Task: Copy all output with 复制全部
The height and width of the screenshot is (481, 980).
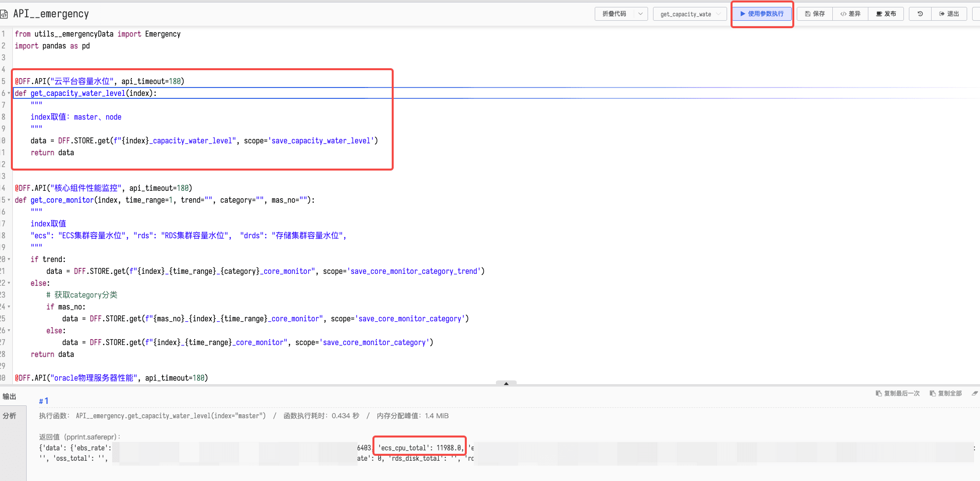Action: [x=945, y=394]
